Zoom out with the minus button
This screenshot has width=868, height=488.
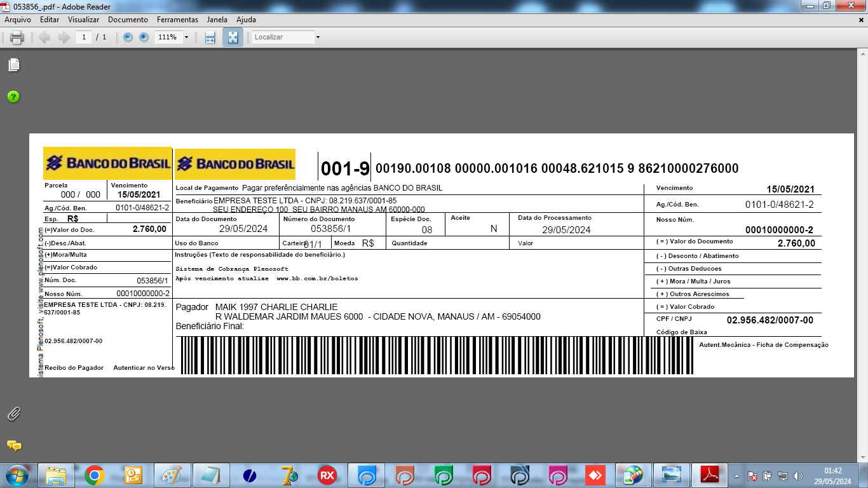[x=128, y=37]
